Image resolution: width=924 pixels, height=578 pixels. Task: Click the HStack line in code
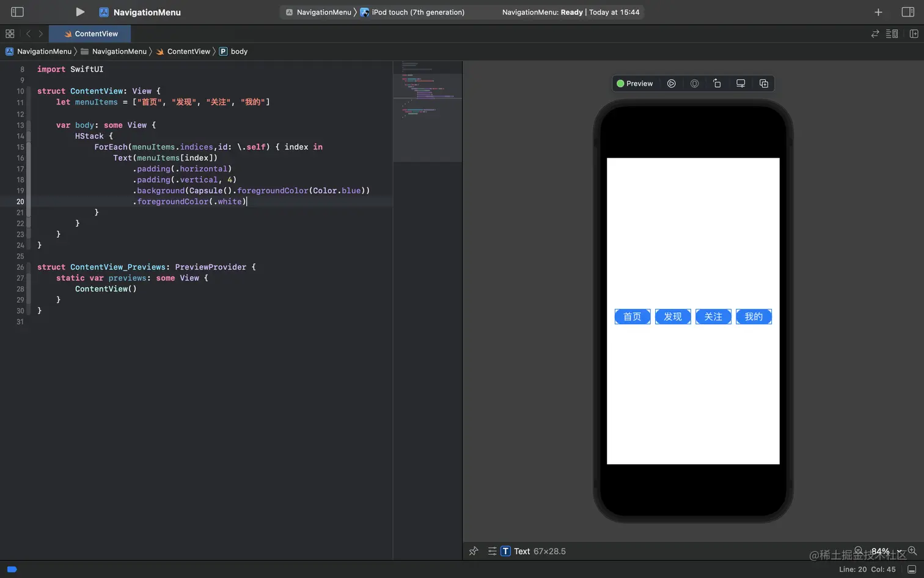[x=94, y=136]
